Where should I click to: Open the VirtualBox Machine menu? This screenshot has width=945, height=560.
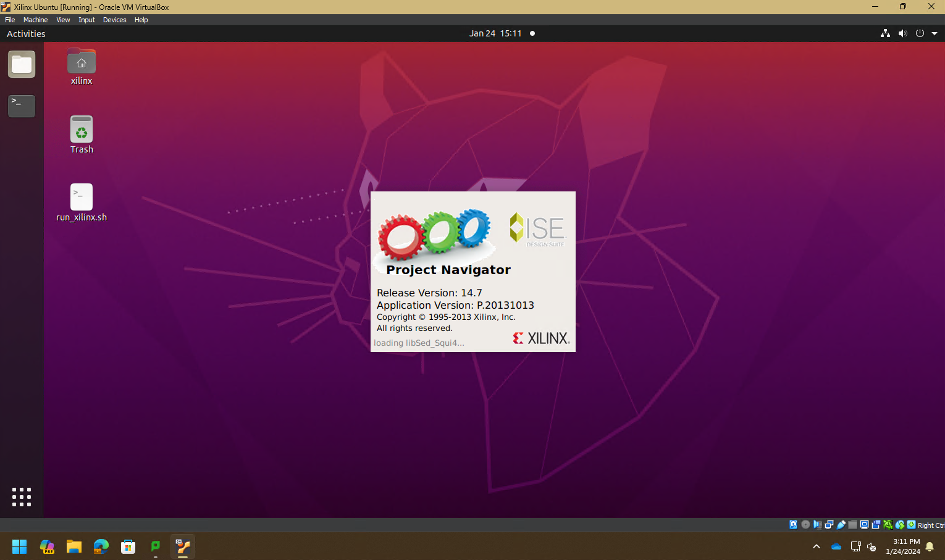click(x=35, y=20)
